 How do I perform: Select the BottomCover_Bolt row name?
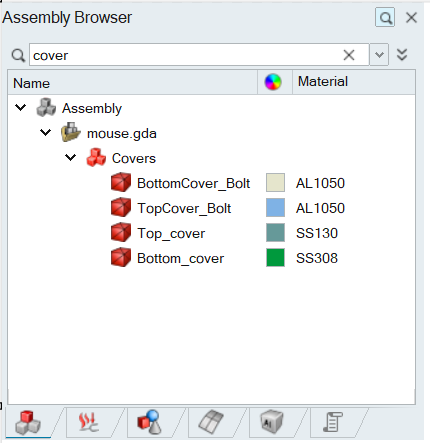pos(194,183)
